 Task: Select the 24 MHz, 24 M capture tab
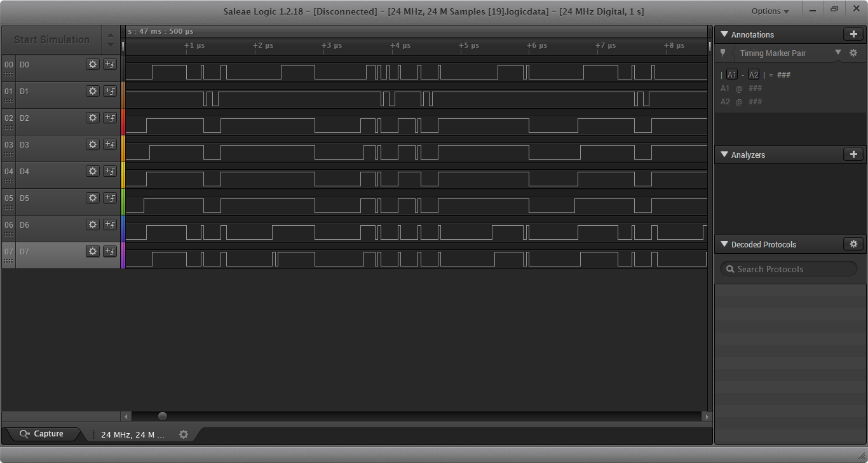click(x=133, y=434)
